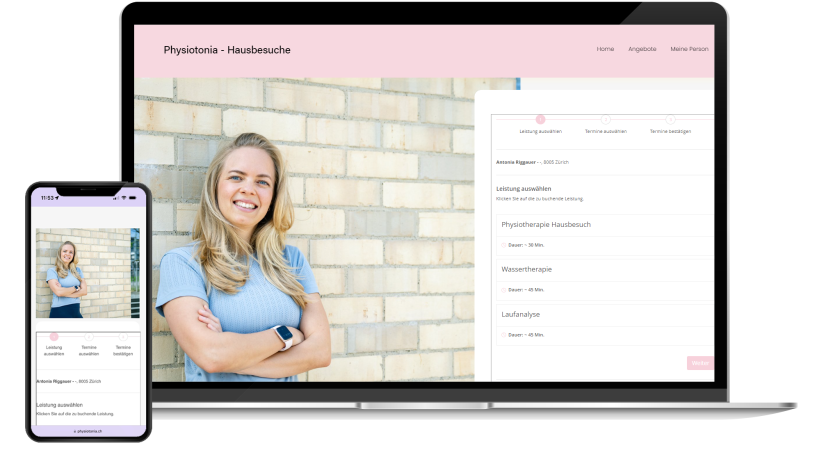The width and height of the screenshot is (826, 454).
Task: Open the Meine Person menu item
Action: tap(689, 49)
